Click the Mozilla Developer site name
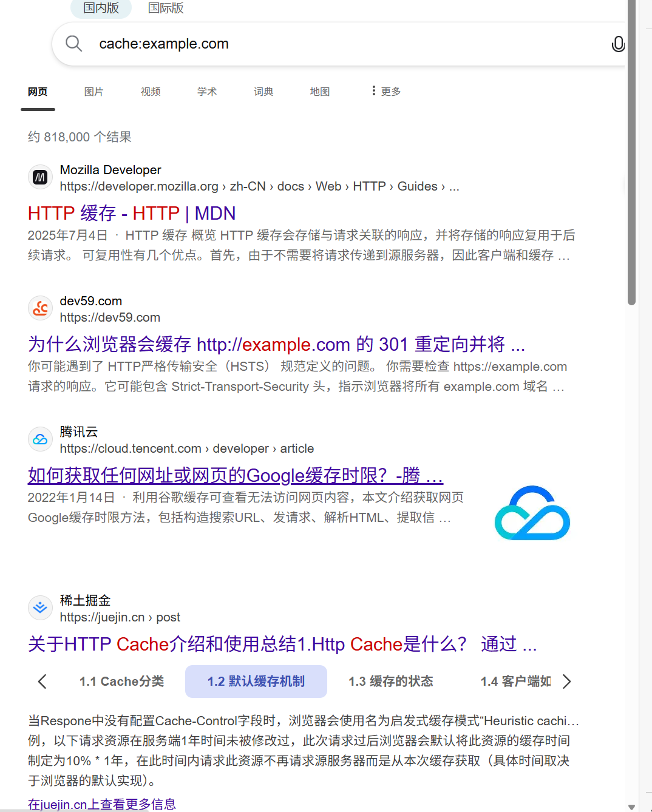This screenshot has height=812, width=652. point(110,170)
